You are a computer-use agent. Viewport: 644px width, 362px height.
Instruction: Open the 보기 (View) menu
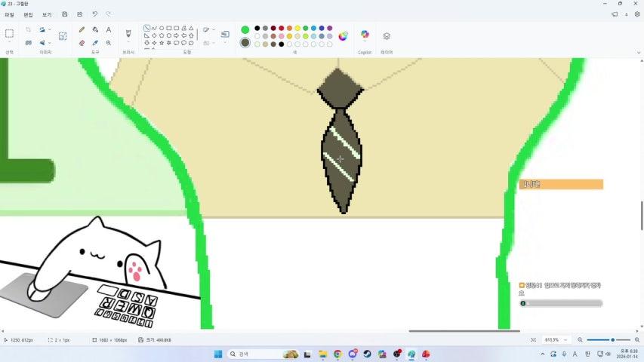[47, 15]
